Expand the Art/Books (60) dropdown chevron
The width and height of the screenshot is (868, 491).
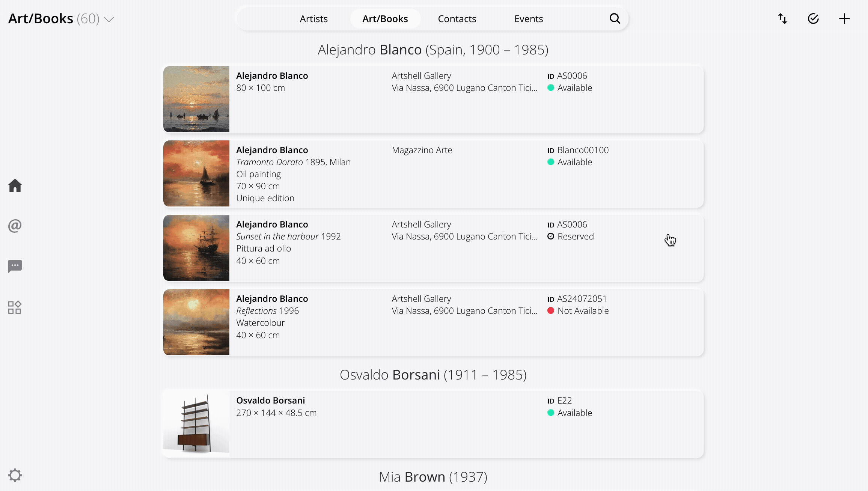coord(109,19)
